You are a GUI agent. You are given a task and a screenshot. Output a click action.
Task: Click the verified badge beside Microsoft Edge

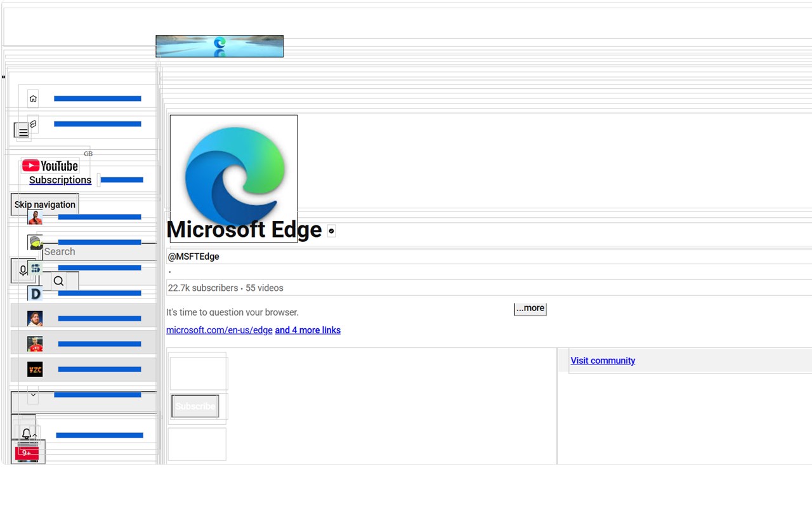coord(331,231)
